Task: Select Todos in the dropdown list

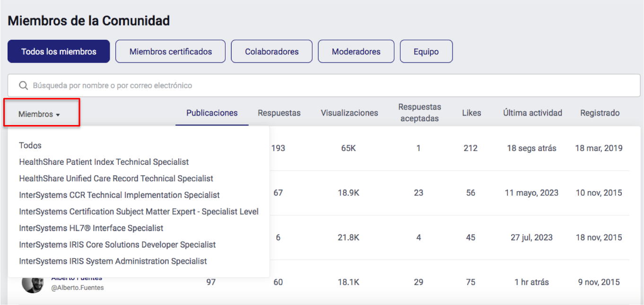Action: 30,145
